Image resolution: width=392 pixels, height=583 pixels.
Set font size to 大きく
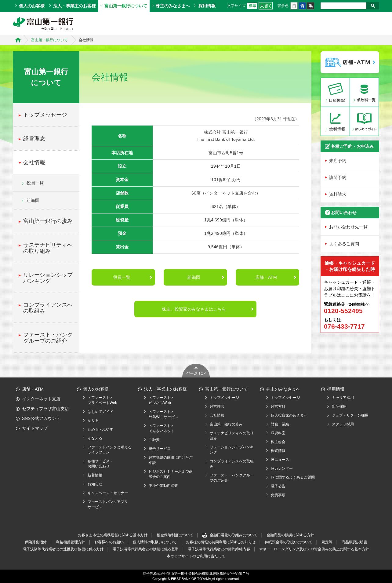click(x=266, y=6)
